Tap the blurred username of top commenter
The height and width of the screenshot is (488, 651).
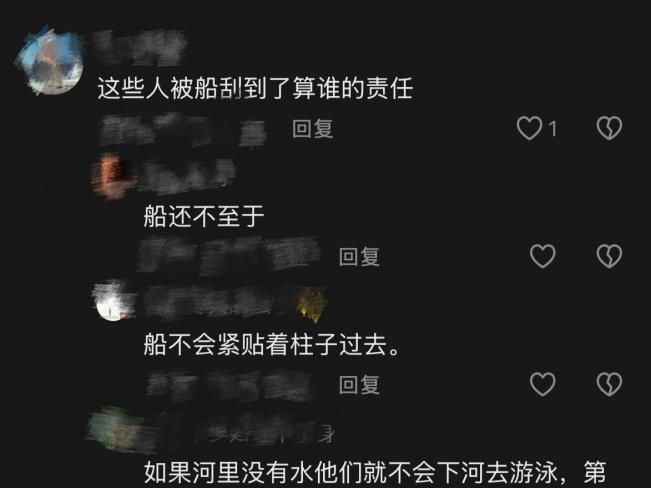coord(139,48)
